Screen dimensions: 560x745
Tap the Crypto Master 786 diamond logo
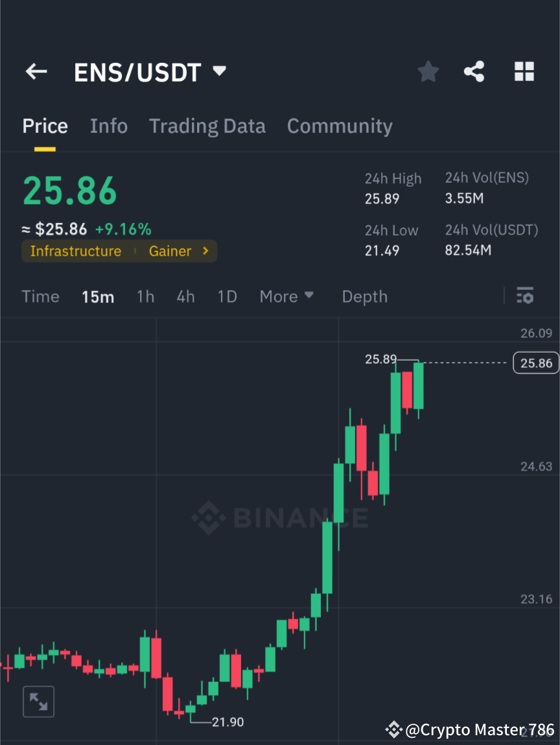click(x=395, y=729)
